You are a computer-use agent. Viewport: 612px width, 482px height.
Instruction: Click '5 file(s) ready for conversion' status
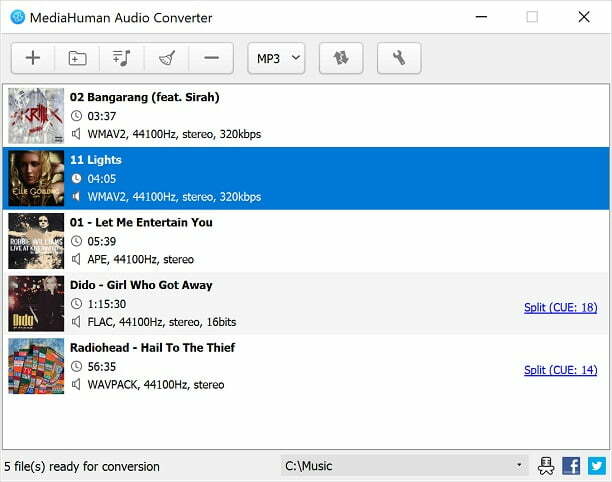pos(82,466)
